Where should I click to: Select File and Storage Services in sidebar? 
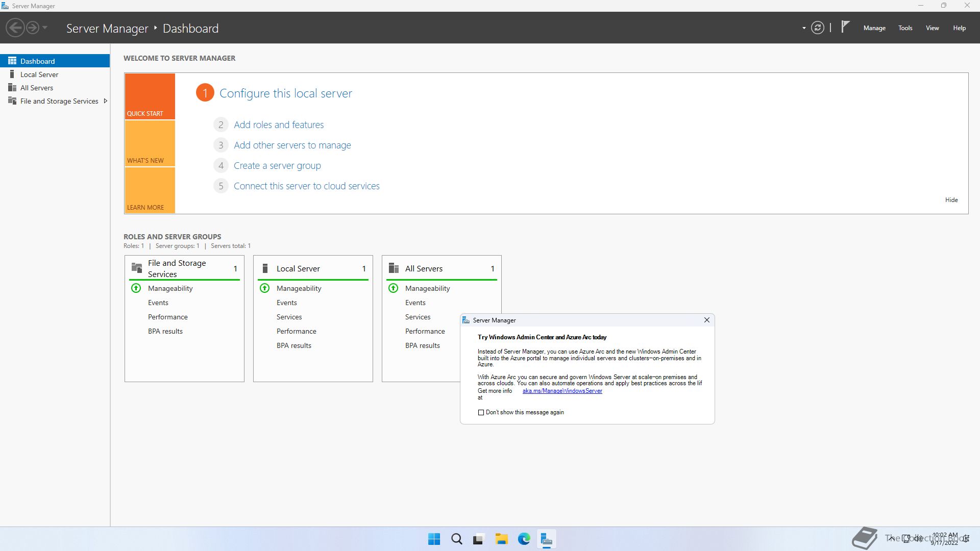(x=55, y=101)
